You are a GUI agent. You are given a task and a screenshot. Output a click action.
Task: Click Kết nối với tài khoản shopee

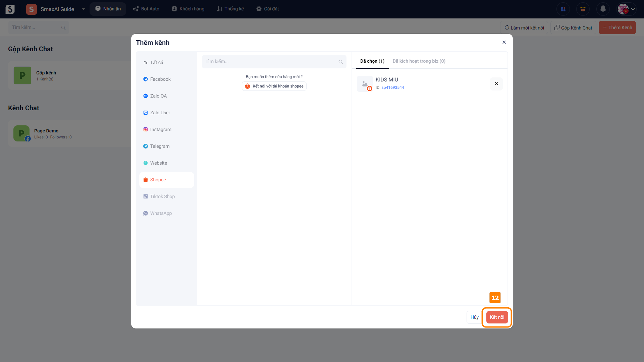point(274,86)
